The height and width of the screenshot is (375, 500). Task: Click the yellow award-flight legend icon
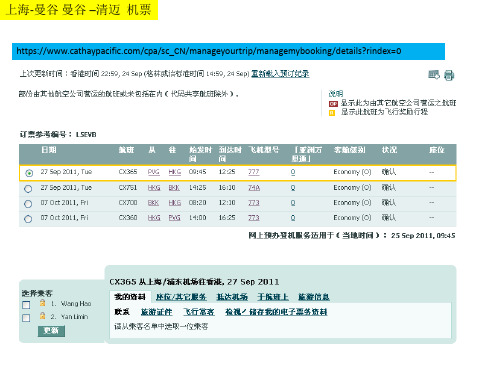pyautogui.click(x=332, y=113)
